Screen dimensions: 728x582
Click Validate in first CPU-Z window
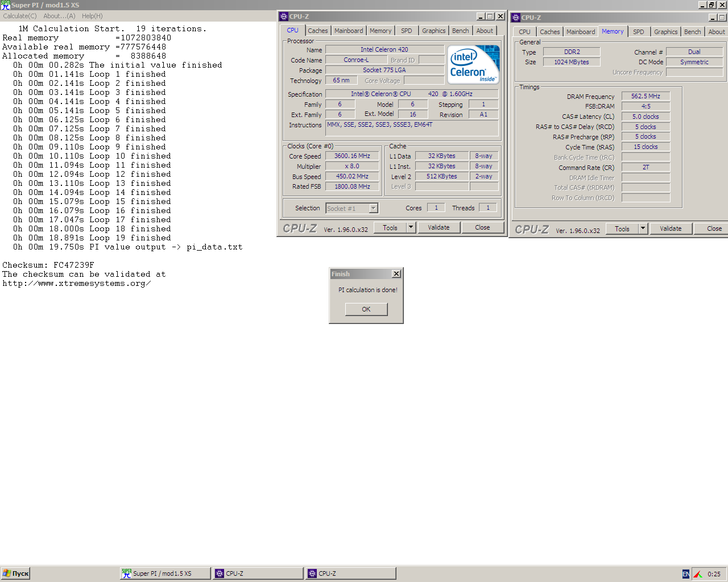coord(439,228)
